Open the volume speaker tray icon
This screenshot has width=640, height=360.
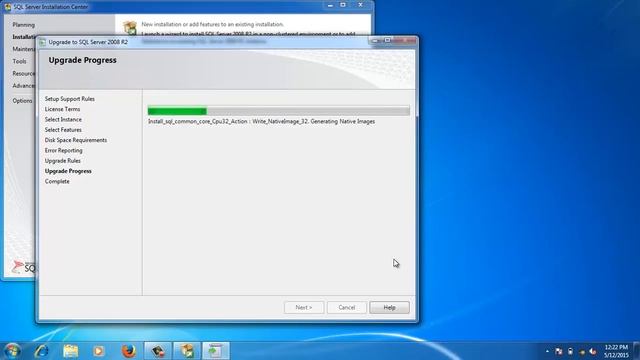(x=593, y=351)
